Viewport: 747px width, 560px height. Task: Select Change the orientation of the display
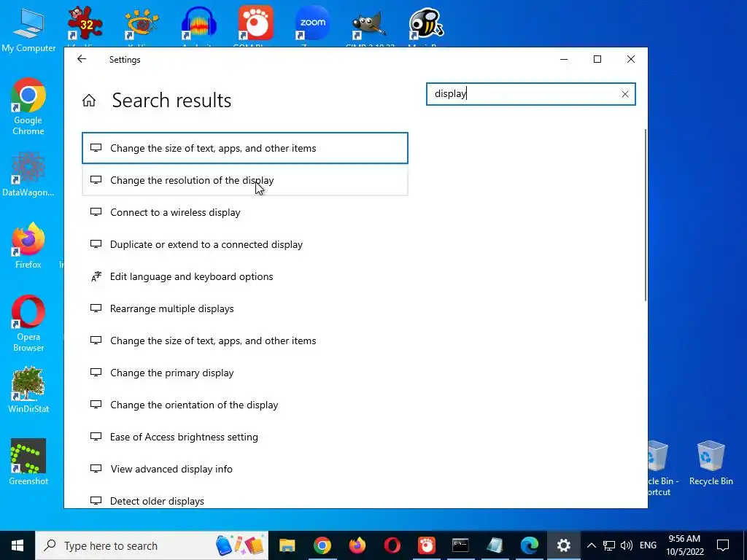point(245,405)
